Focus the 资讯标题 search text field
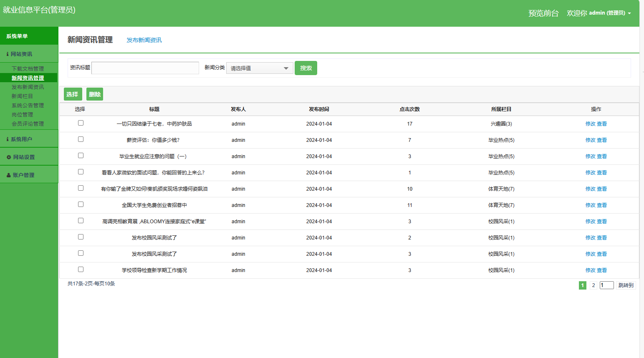 (145, 68)
